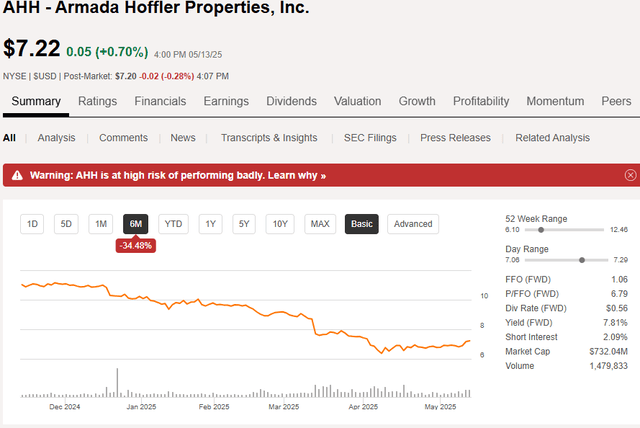
Task: Click the tallest volume bar in chart
Action: pyautogui.click(x=118, y=383)
